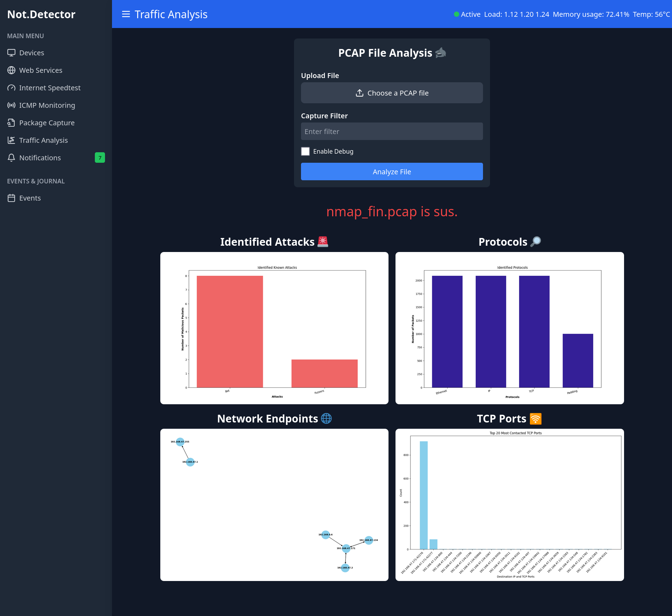Click the Temp: 56°C status text
The height and width of the screenshot is (616, 672).
(651, 14)
